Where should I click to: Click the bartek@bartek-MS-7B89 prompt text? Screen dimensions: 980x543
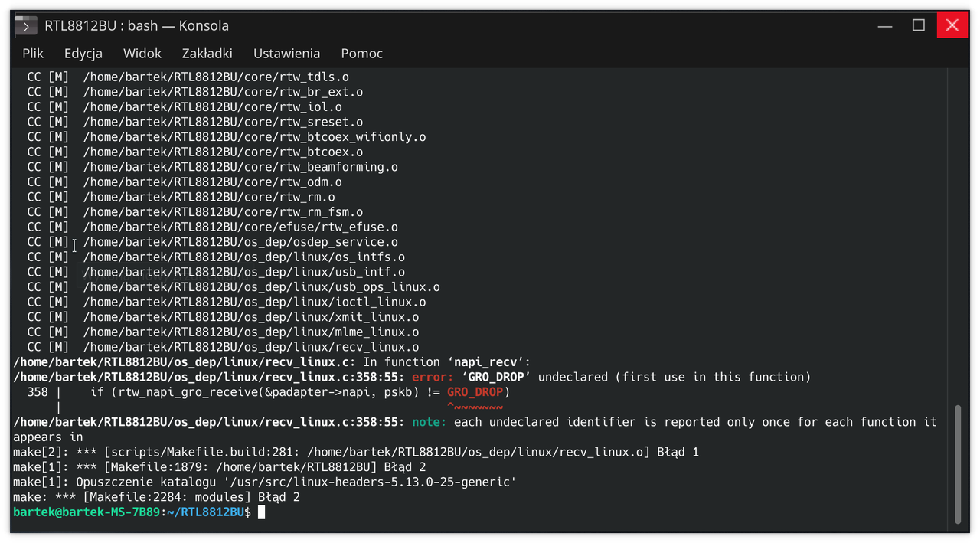tap(87, 512)
